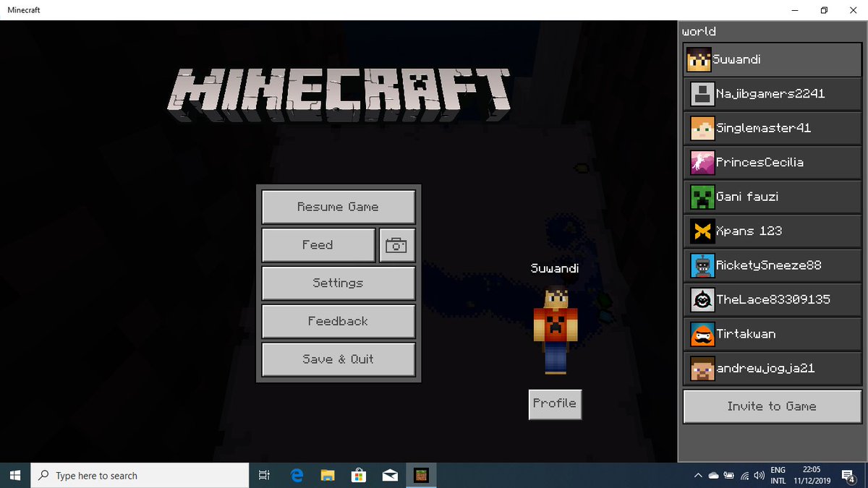Click Xpans 123's yellow X avatar
Screen dimensions: 868x488
point(702,231)
